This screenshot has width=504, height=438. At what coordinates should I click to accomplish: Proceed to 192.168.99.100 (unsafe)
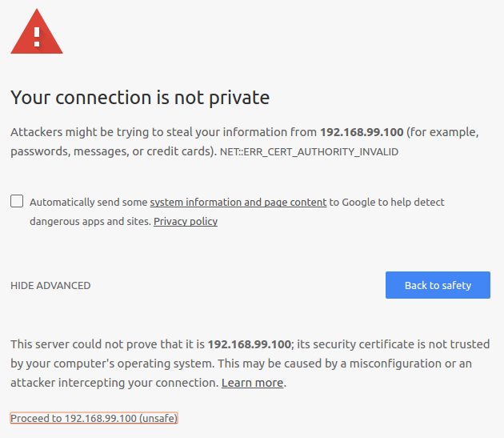pos(94,418)
